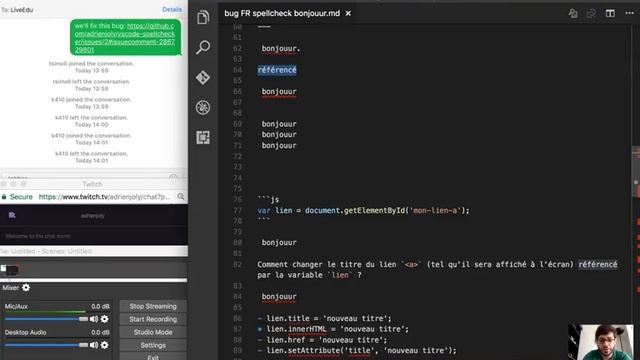Close the bug FR spellcheck bonjouur.md tab
The width and height of the screenshot is (640, 360).
[x=348, y=13]
